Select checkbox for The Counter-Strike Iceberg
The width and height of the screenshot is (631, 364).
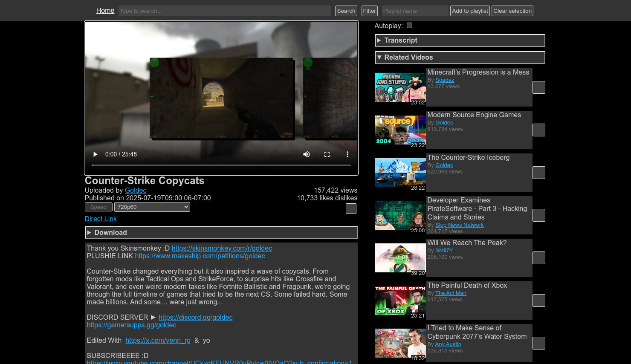[539, 173]
